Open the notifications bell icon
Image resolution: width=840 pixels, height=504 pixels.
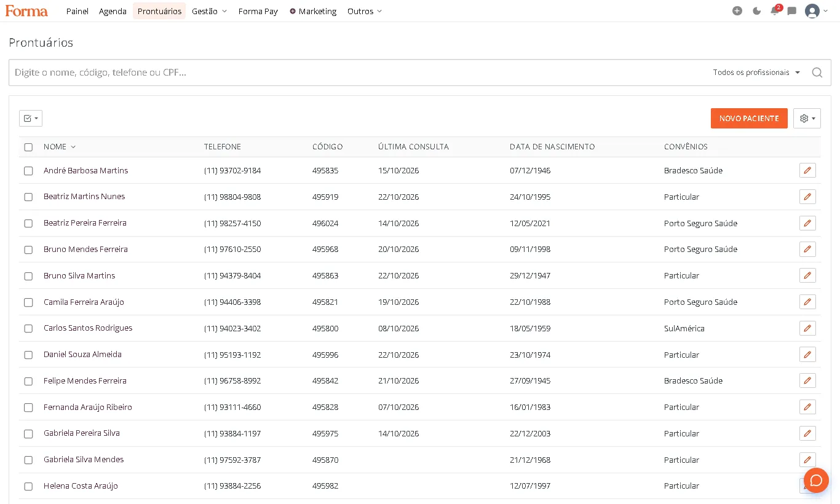click(x=775, y=11)
